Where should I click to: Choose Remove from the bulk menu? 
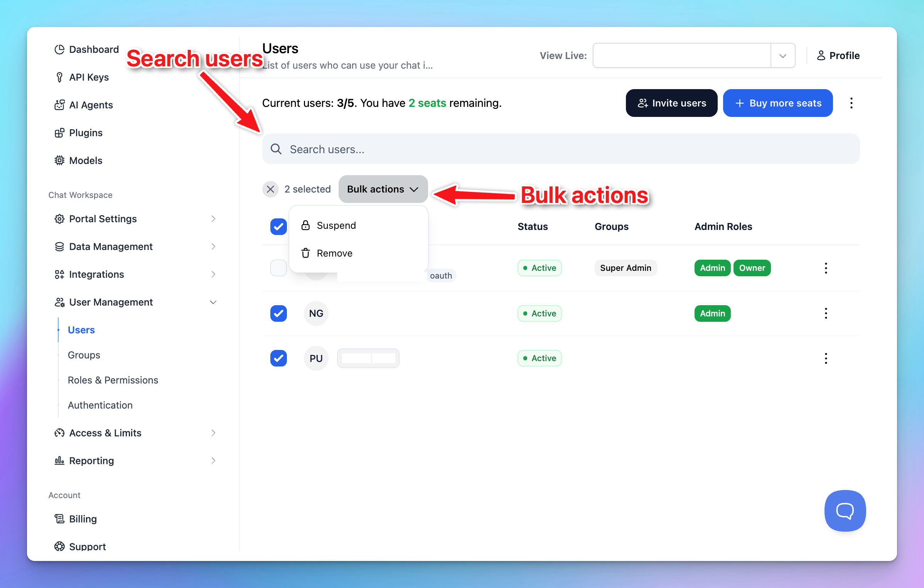(x=334, y=253)
